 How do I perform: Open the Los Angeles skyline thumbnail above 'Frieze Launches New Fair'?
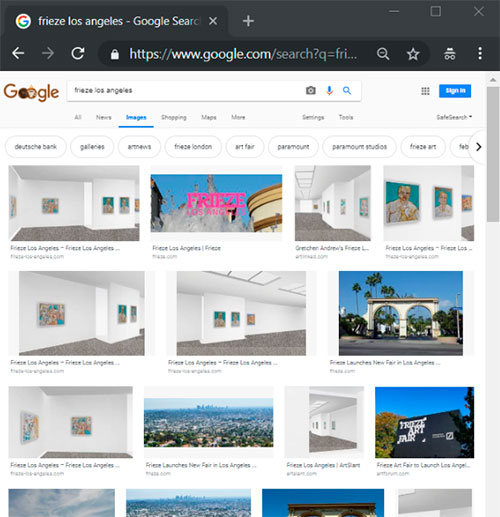click(x=209, y=422)
